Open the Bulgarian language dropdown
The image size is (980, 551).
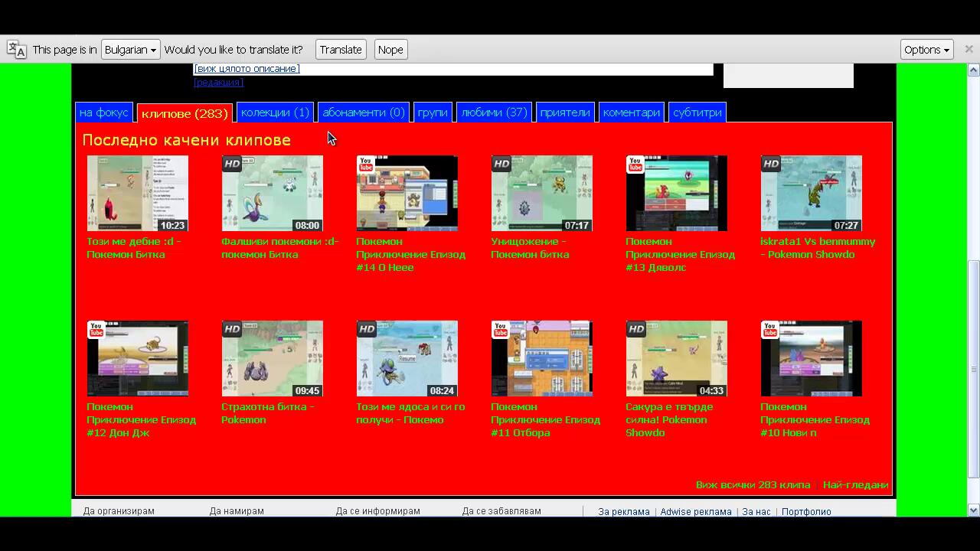pyautogui.click(x=130, y=50)
